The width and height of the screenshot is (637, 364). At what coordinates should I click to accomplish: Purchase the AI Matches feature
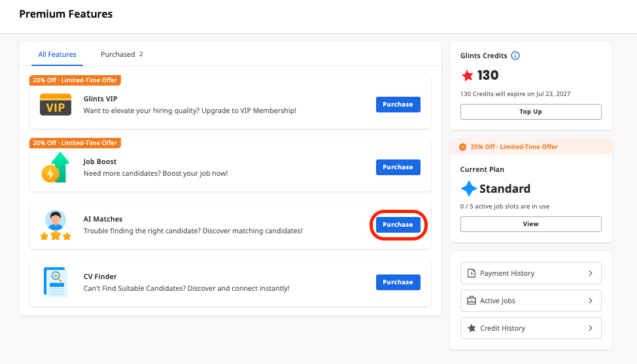tap(398, 224)
